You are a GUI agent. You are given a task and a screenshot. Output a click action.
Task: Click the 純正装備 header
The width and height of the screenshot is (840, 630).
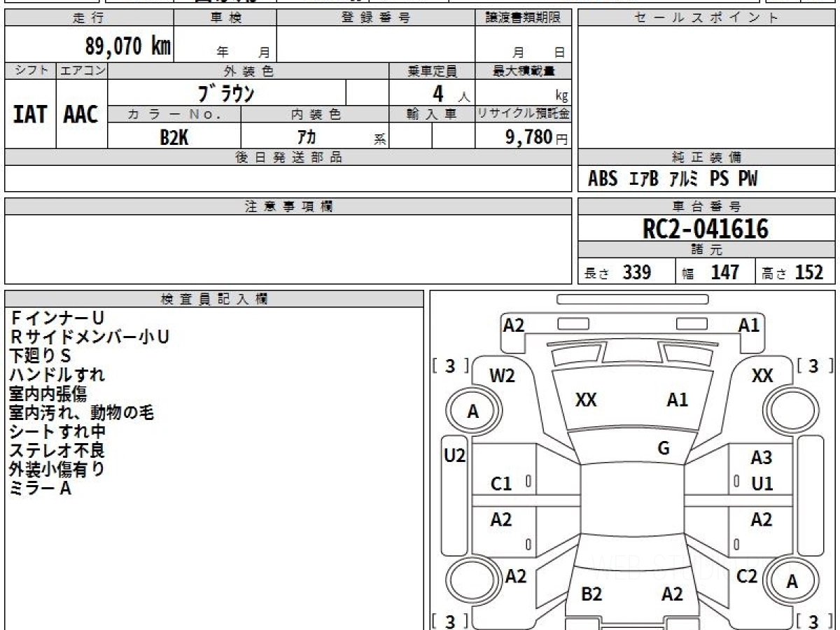[x=707, y=157]
